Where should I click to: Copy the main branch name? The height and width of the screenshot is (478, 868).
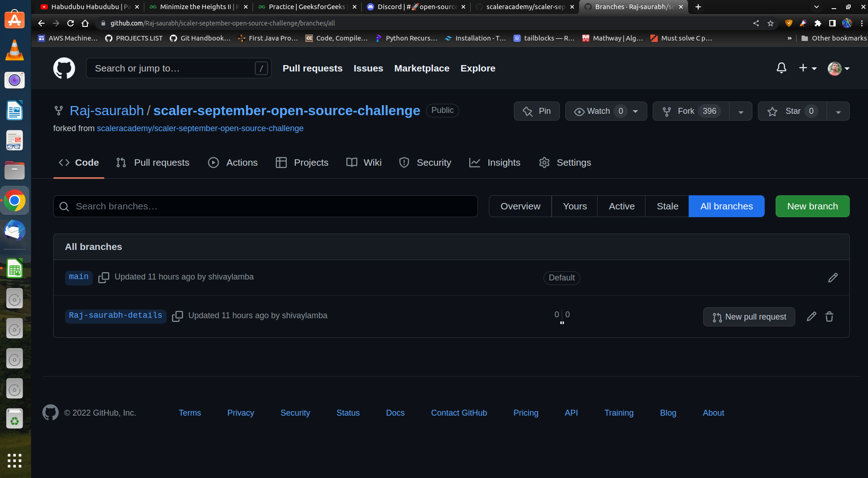pos(104,278)
